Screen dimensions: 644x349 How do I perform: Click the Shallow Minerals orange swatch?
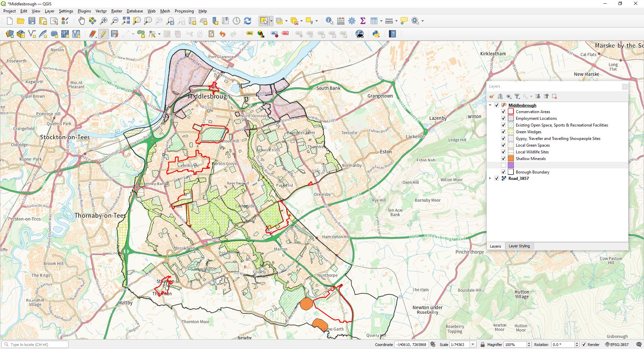(x=511, y=159)
